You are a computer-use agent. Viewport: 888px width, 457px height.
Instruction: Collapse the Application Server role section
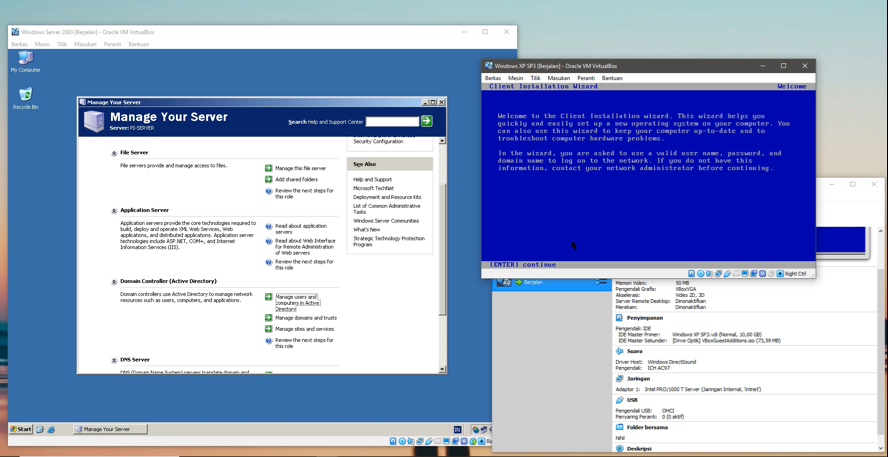click(x=114, y=210)
